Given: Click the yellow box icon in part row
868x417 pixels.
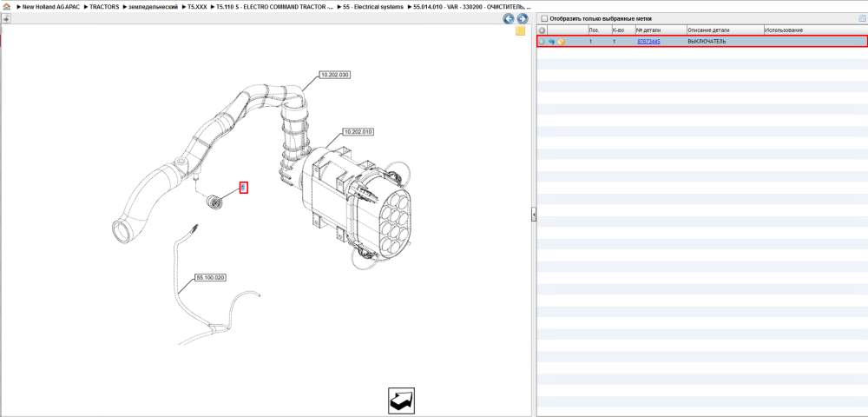Looking at the screenshot, I should click(562, 42).
